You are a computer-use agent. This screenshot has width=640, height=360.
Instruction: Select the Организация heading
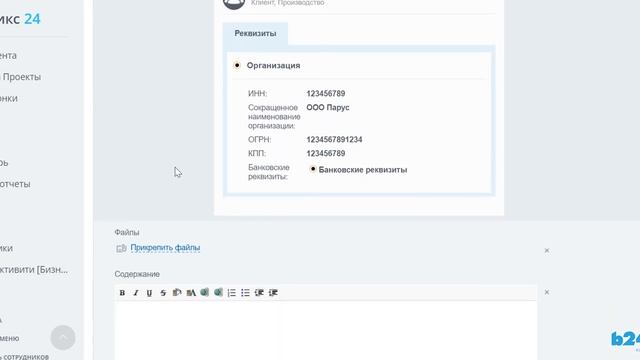tap(273, 66)
